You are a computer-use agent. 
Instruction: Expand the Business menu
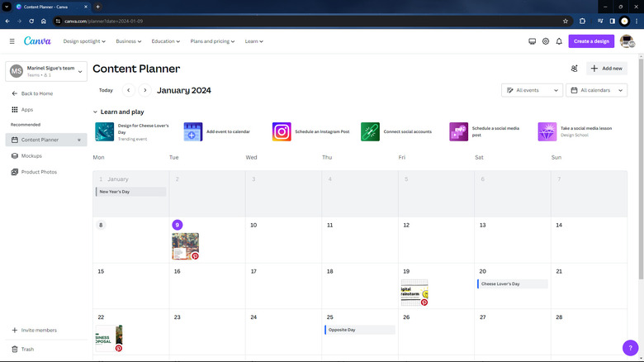129,41
